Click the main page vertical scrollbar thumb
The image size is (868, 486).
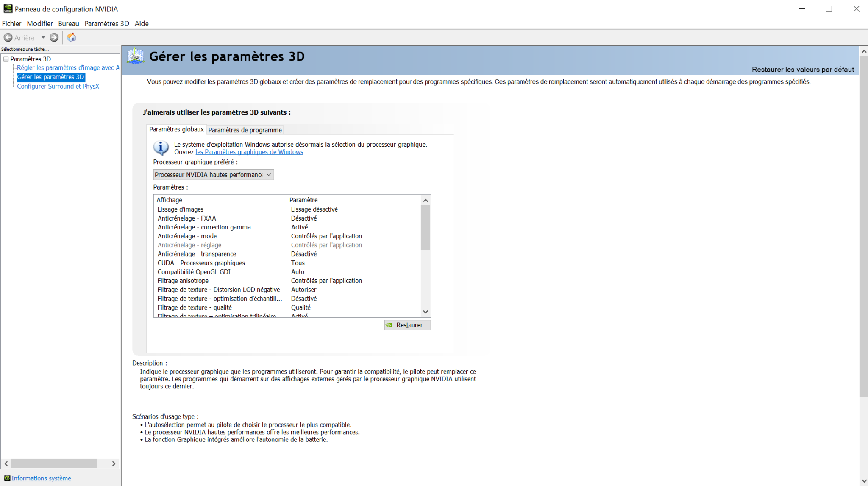864,226
